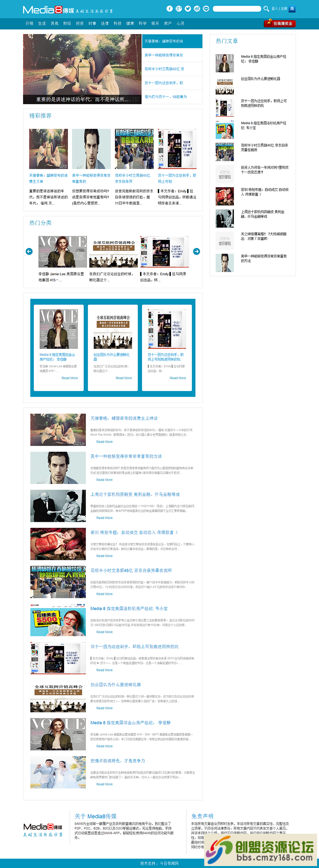Screen dimensions: 319x868
Task: Select slider tab 借力打力双十一，58赶集与
Action: click(172, 97)
